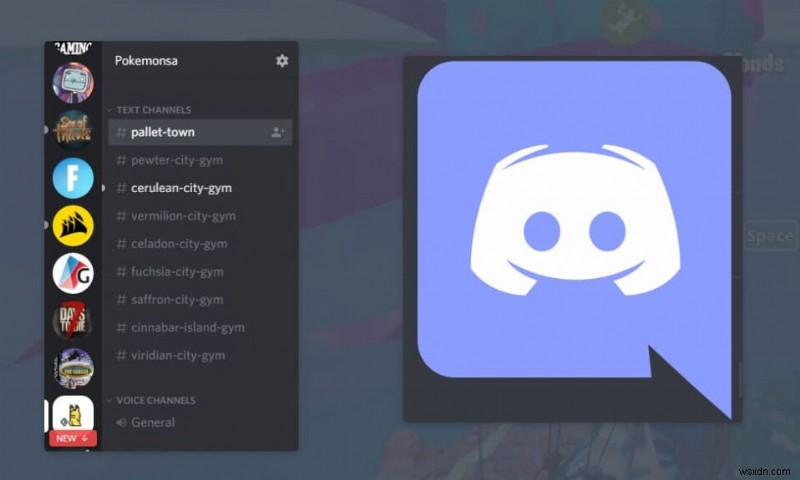Select the cinnabar-island-gym channel
This screenshot has width=800, height=480.
point(200,327)
